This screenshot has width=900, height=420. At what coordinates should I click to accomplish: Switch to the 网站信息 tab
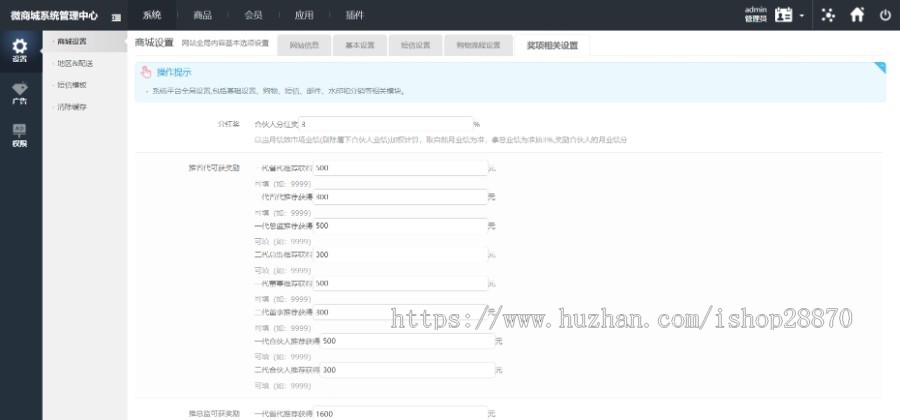click(x=304, y=45)
